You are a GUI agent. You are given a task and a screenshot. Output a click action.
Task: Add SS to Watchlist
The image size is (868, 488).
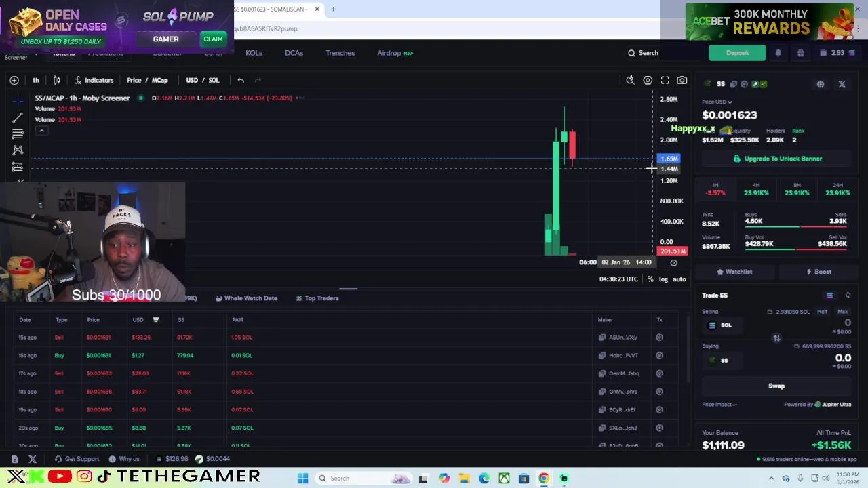[734, 272]
